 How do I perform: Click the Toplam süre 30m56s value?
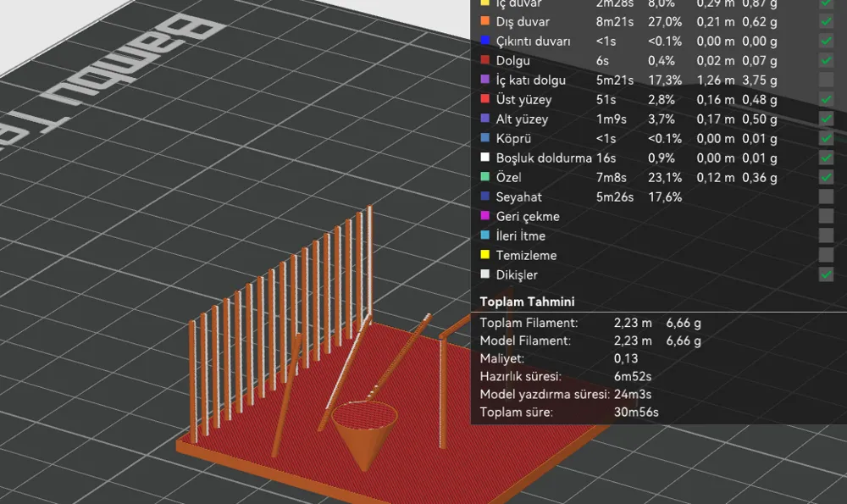tap(636, 412)
